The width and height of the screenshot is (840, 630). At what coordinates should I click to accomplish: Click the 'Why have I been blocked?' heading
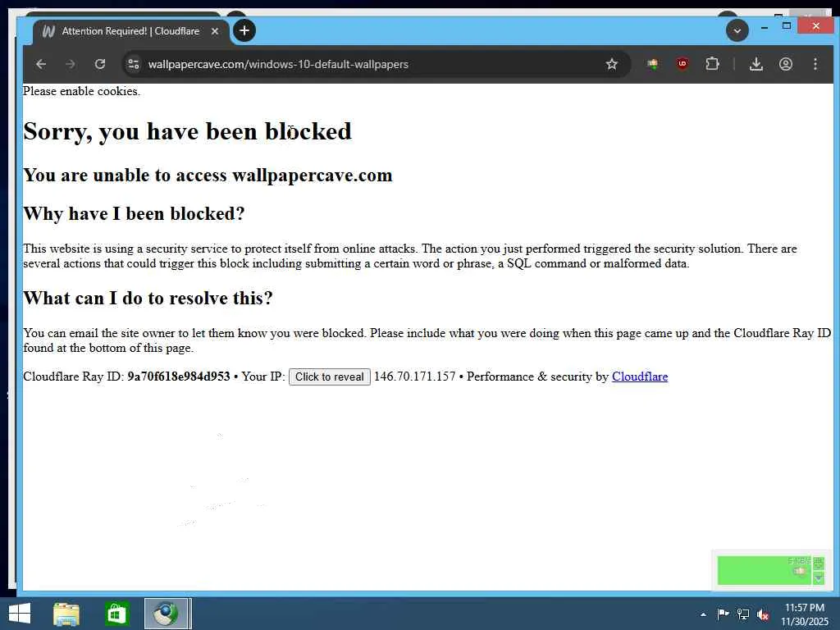134,214
